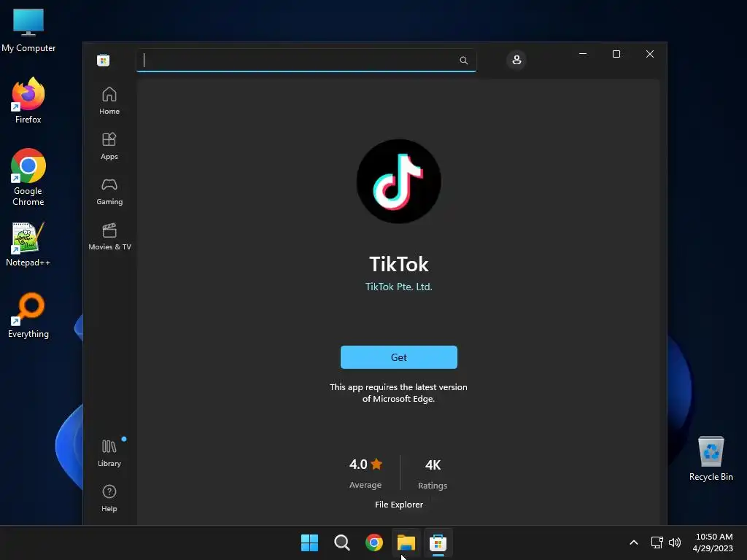Viewport: 747px width, 560px height.
Task: Click Get to install TikTok
Action: point(399,357)
